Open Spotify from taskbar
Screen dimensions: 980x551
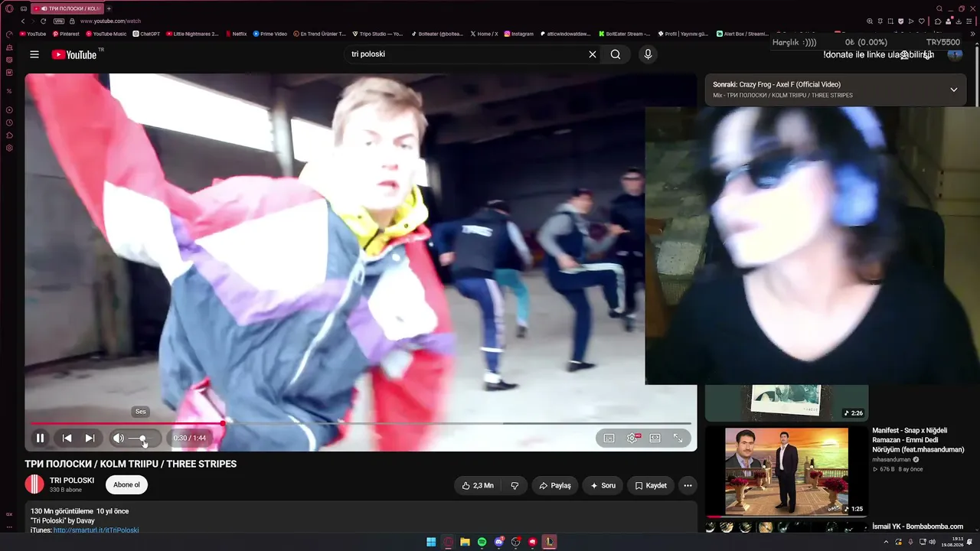click(482, 542)
